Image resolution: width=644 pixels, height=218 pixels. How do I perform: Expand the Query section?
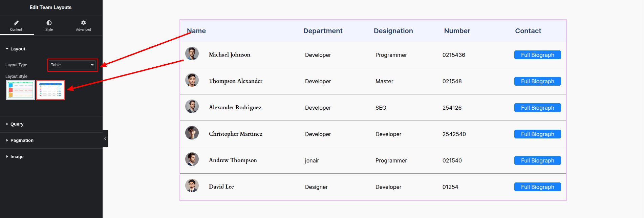17,124
